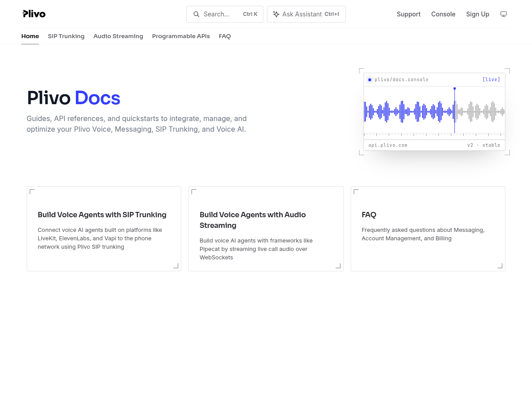Click the audio waveform graphic
Screen dimensions: 532x403
pos(434,112)
